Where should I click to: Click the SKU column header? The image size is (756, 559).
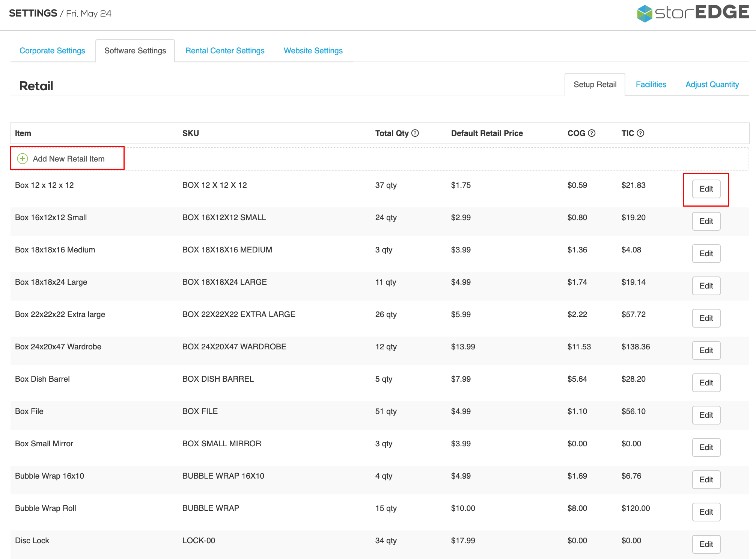coord(191,133)
